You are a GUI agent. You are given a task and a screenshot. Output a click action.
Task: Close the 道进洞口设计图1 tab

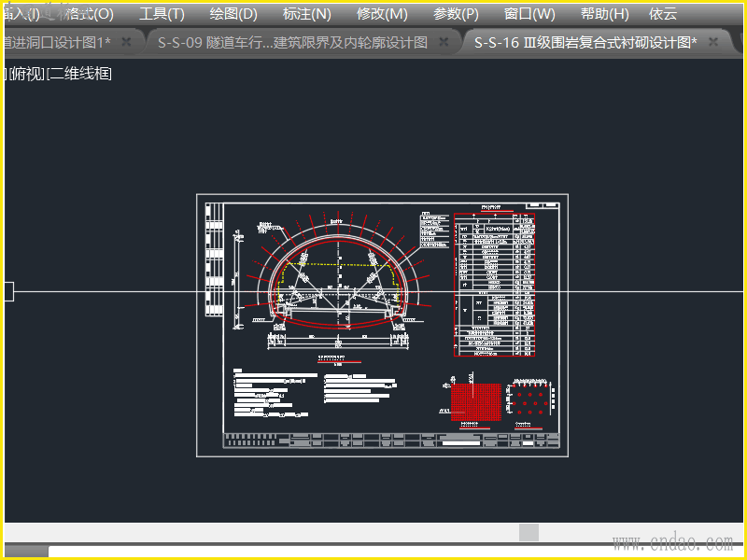[126, 43]
